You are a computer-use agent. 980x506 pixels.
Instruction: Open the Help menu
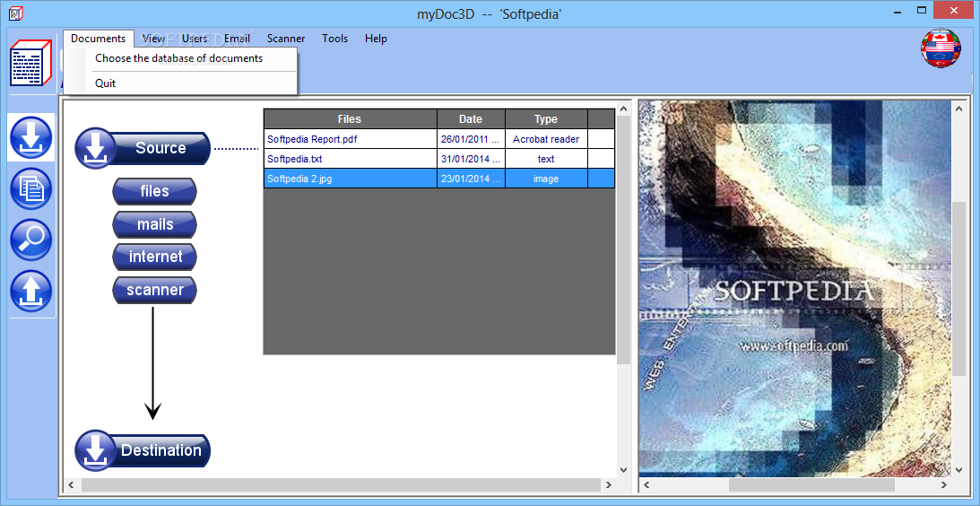377,39
